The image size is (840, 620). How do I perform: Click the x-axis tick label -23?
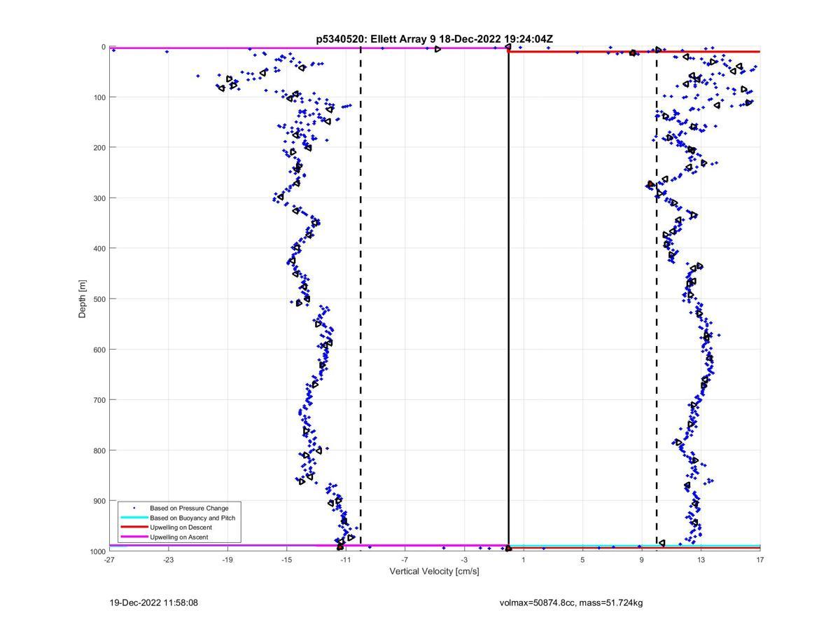pyautogui.click(x=168, y=560)
